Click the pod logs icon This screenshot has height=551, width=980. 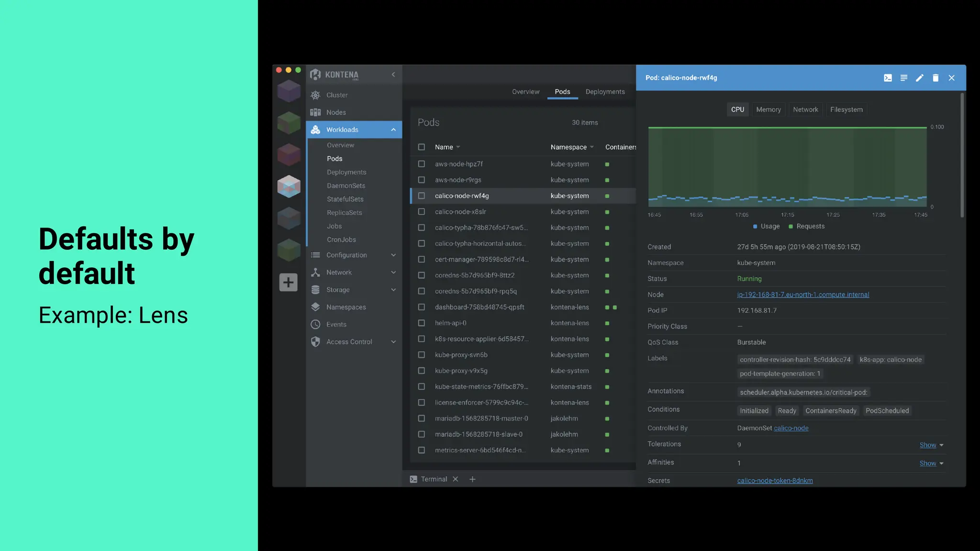[x=903, y=78]
